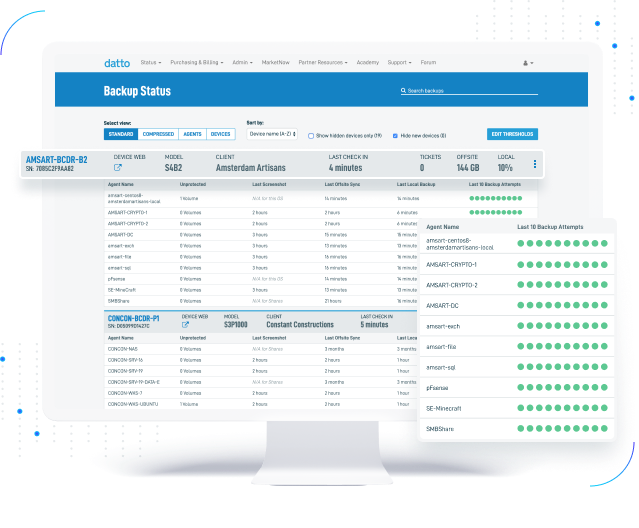Click CONCON-WKS-7 agent row
The image size is (639, 528).
click(x=261, y=393)
